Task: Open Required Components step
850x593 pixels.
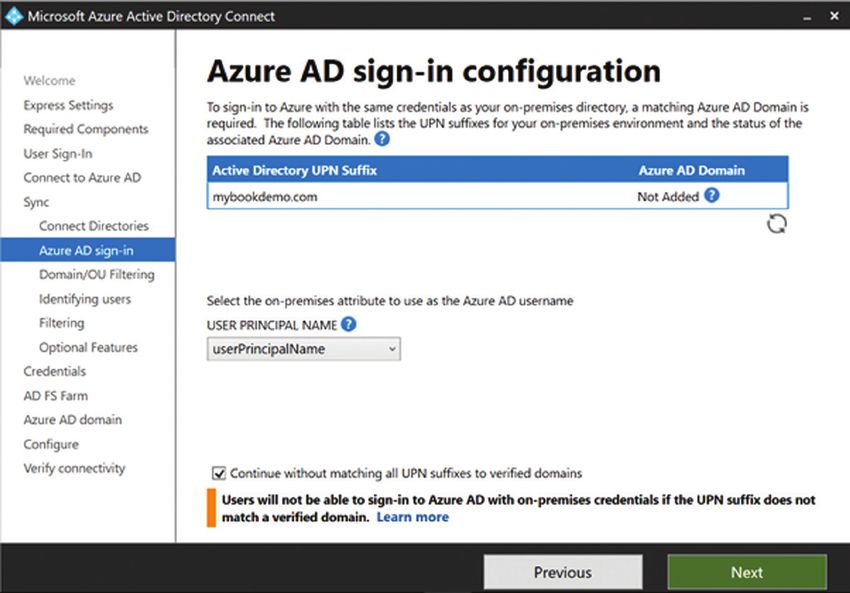Action: pos(86,129)
